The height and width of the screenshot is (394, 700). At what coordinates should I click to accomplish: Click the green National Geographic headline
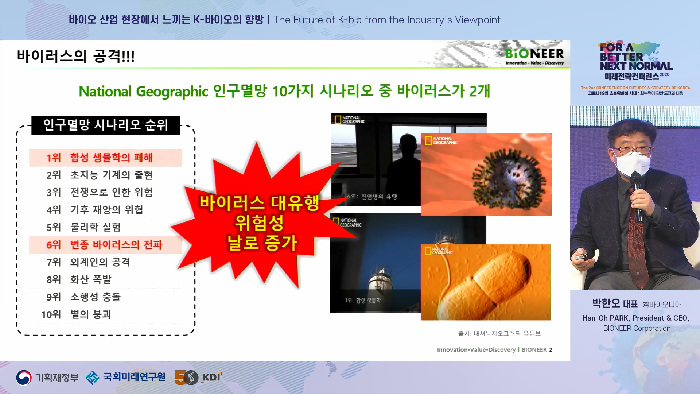[284, 91]
